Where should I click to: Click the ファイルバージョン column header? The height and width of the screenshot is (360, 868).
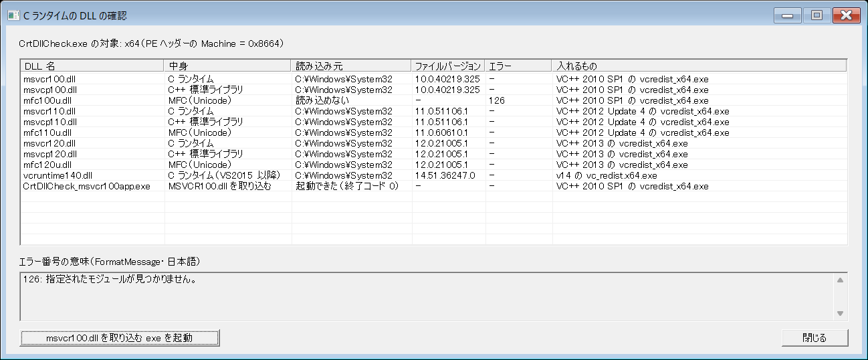(448, 66)
